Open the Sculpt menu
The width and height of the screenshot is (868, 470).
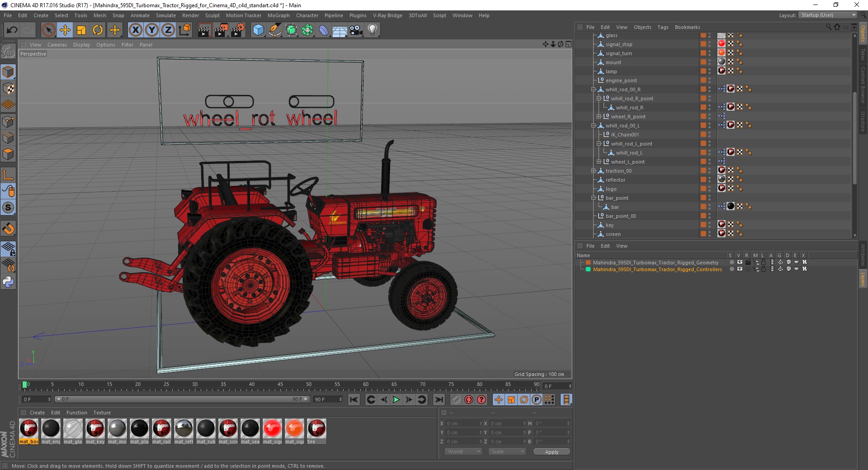[x=212, y=15]
